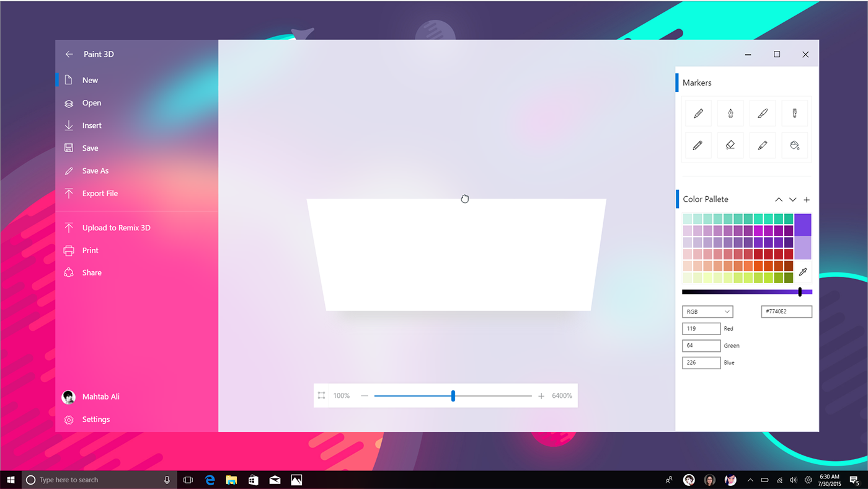868x489 pixels.
Task: Zoom in with the plus icon by 6400%
Action: [x=541, y=396]
